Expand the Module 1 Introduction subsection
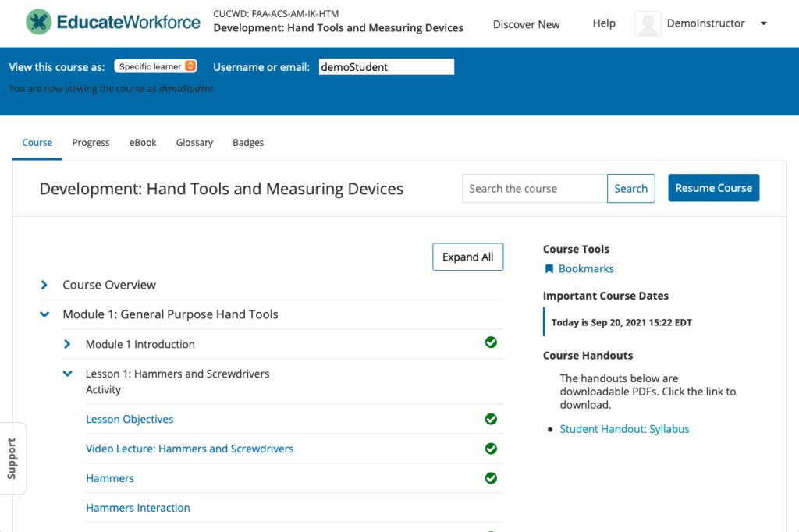 point(67,344)
